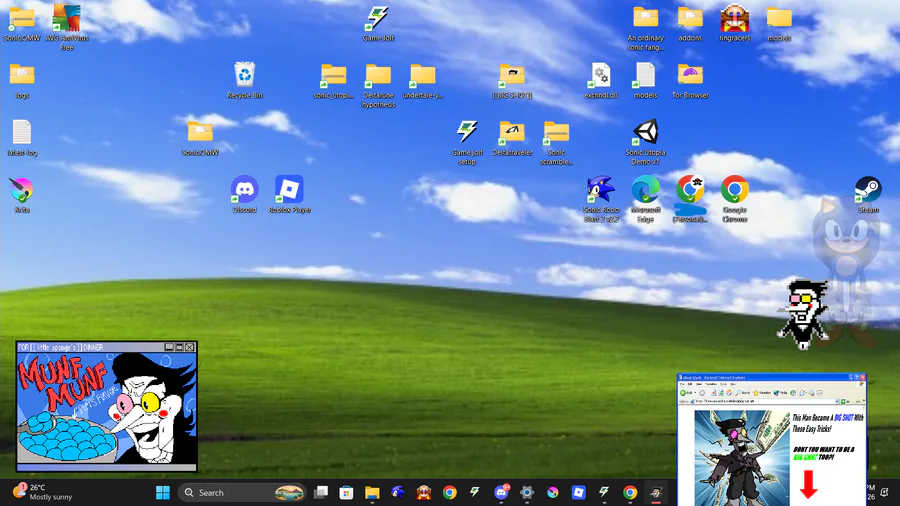Screen dimensions: 900x506
Task: Open Discord desktop shortcut
Action: pos(245,194)
